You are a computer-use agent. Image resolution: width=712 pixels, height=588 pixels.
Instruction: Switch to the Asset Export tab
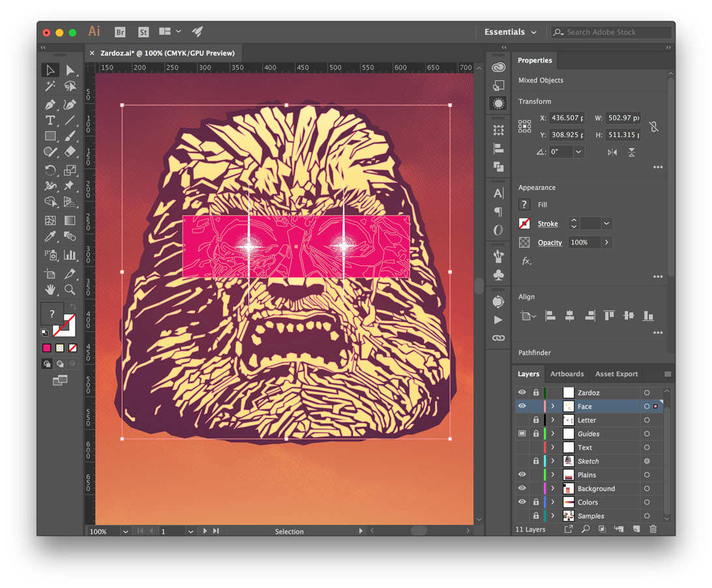[x=616, y=374]
